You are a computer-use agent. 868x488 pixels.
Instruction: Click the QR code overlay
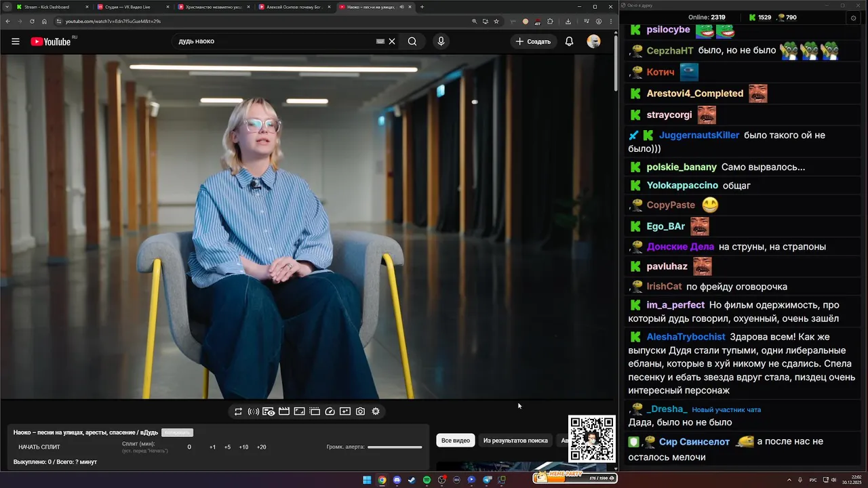click(592, 439)
